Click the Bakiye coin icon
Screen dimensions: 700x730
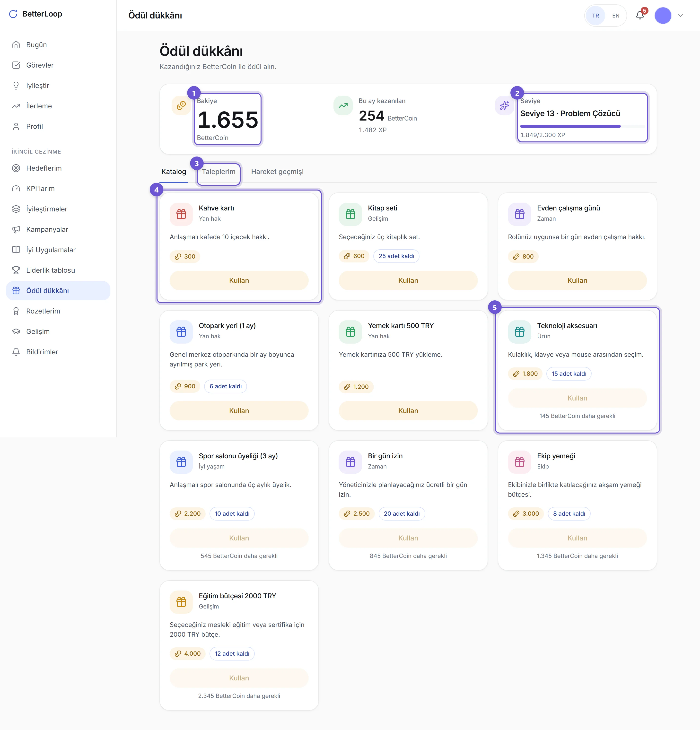click(x=181, y=106)
